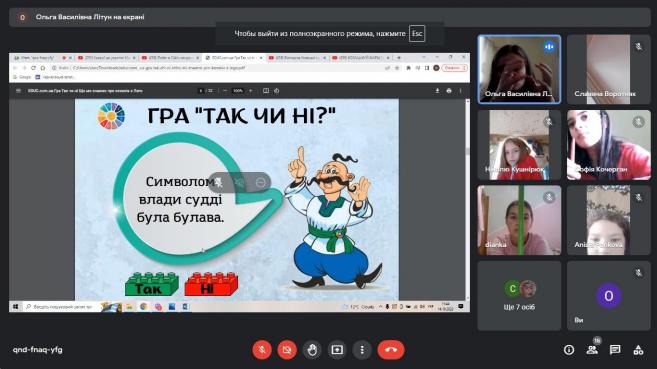Click the Esc key hint in fullscreen notice
This screenshot has width=657, height=369.
(417, 34)
